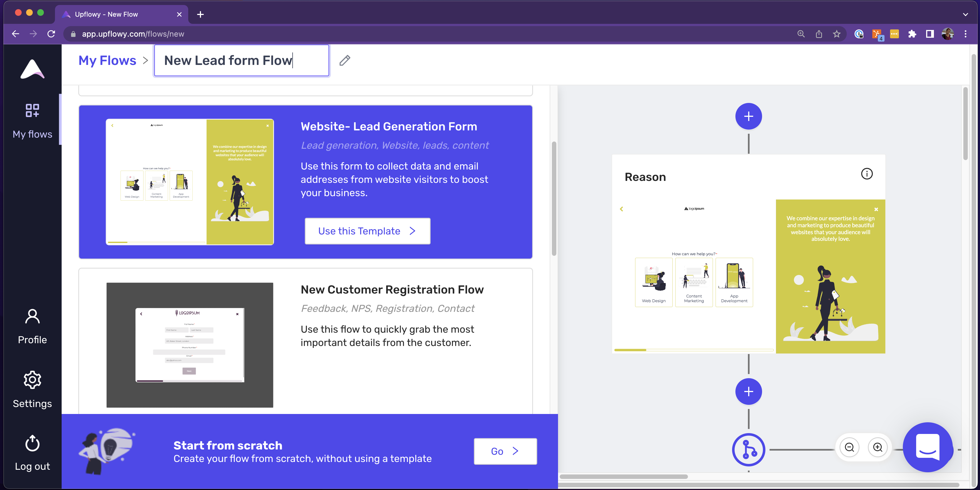Open the Chrome profile avatar

tap(947, 34)
